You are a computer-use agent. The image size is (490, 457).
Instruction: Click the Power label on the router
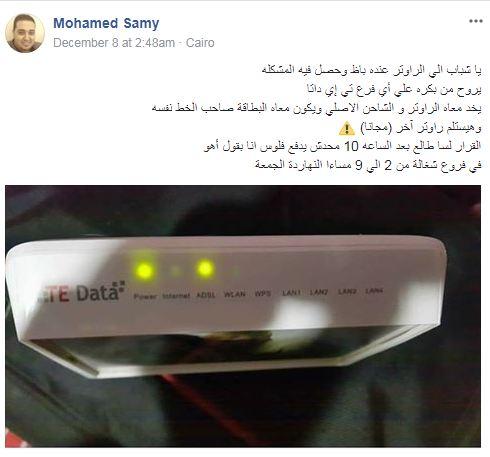point(145,296)
